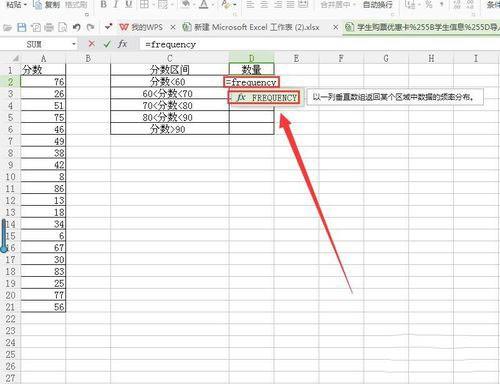Select column A header
This screenshot has height=384, width=500.
coord(43,58)
